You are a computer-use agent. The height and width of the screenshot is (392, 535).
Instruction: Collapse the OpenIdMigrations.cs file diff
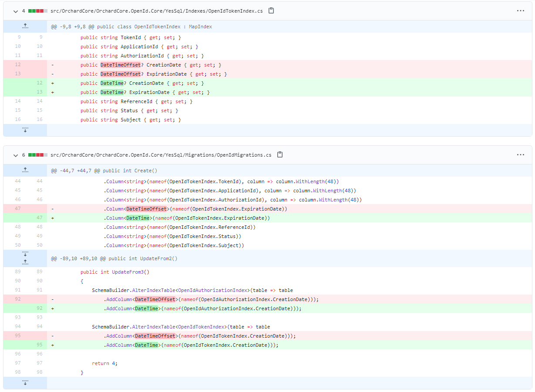16,154
